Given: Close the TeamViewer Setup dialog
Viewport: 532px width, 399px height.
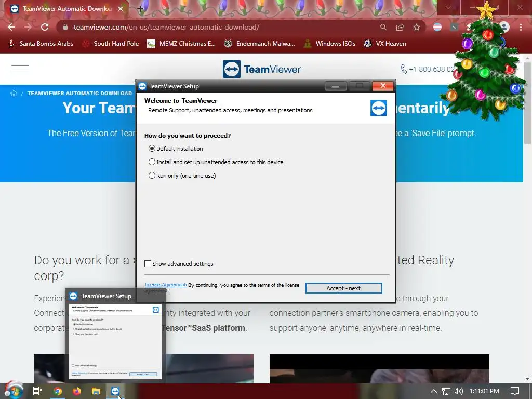Looking at the screenshot, I should tap(383, 86).
